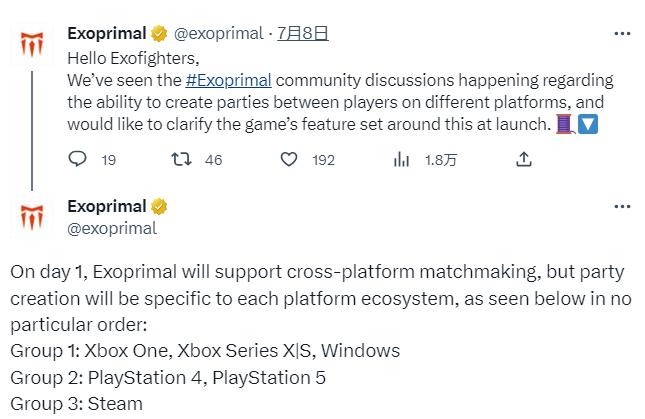Open the #Exoprimal hashtag link

(228, 80)
